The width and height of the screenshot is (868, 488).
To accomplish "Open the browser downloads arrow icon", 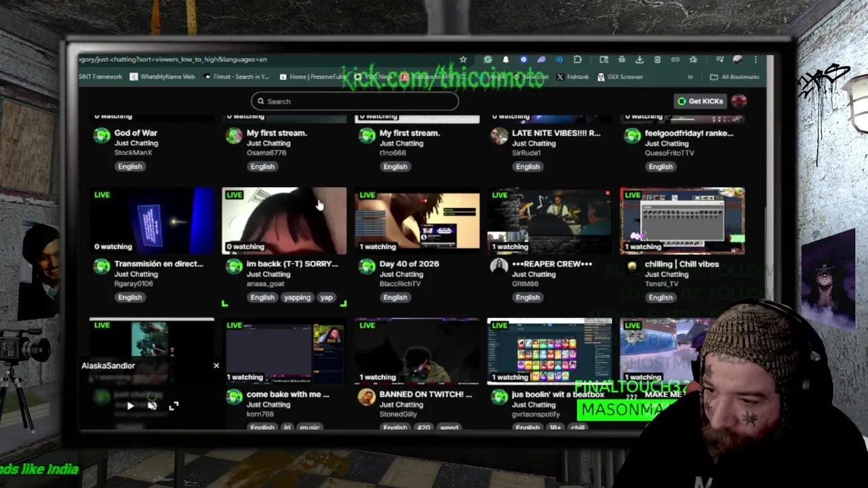I will (639, 60).
